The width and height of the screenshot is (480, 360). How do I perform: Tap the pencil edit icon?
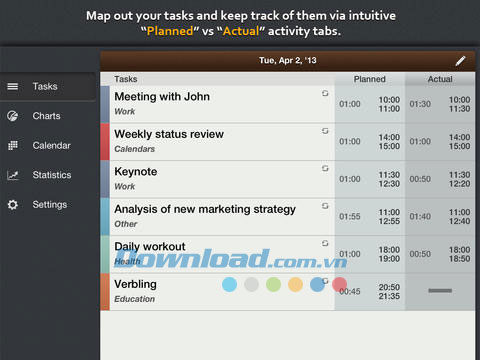(x=460, y=61)
